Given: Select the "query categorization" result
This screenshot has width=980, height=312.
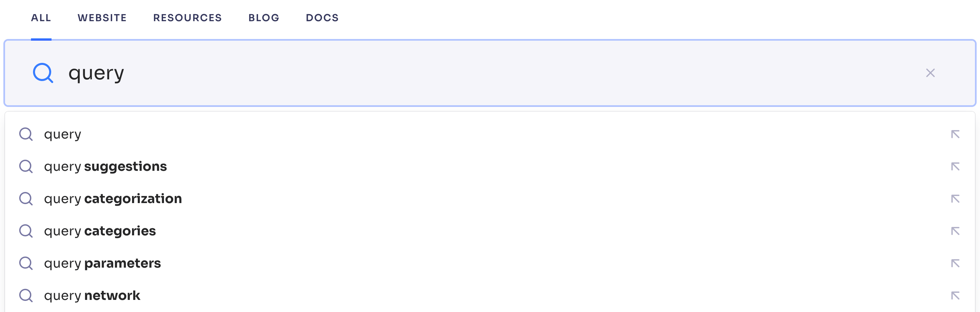Looking at the screenshot, I should (113, 198).
